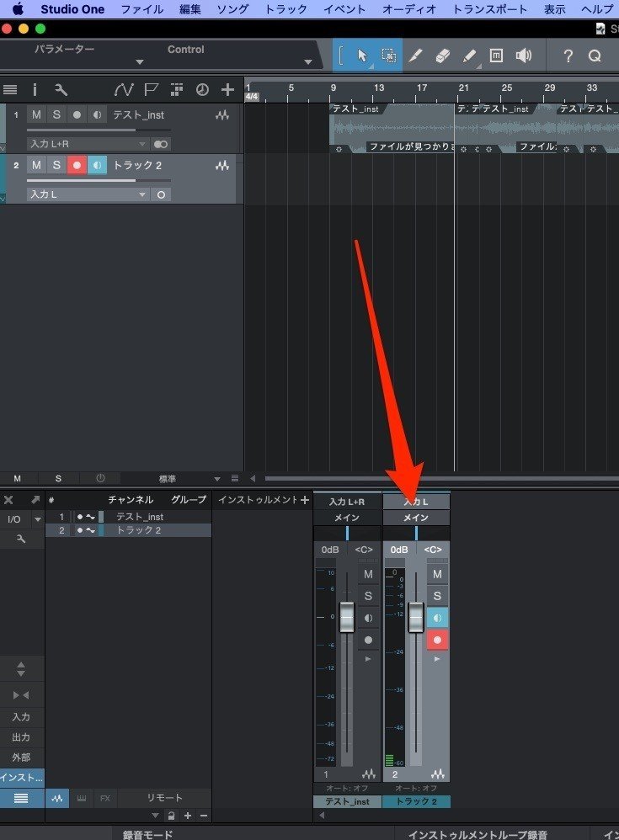Solo the テスト_inst track
The height and width of the screenshot is (840, 619).
tap(56, 114)
